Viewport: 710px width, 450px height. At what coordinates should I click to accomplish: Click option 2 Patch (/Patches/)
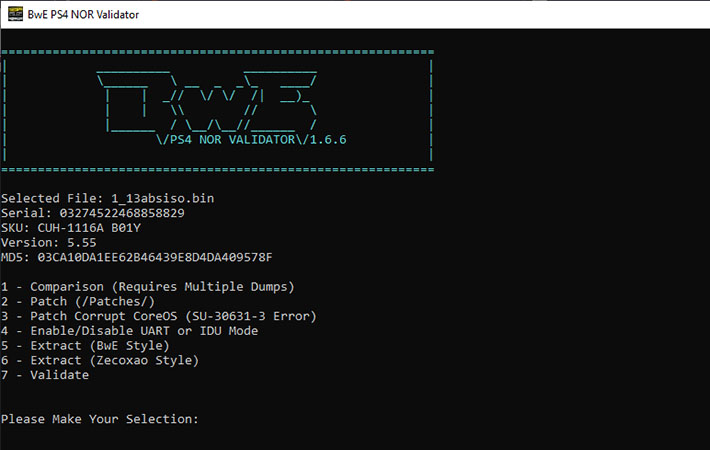click(x=78, y=302)
